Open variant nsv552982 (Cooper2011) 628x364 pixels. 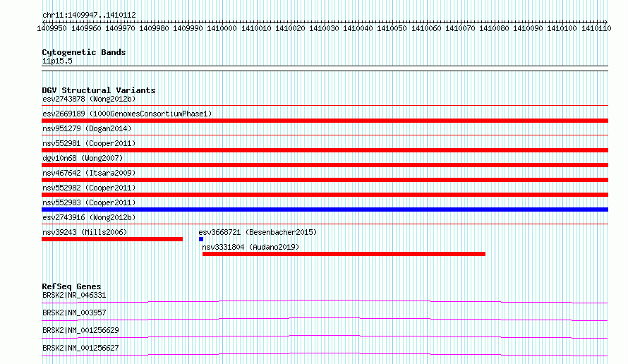click(x=89, y=188)
